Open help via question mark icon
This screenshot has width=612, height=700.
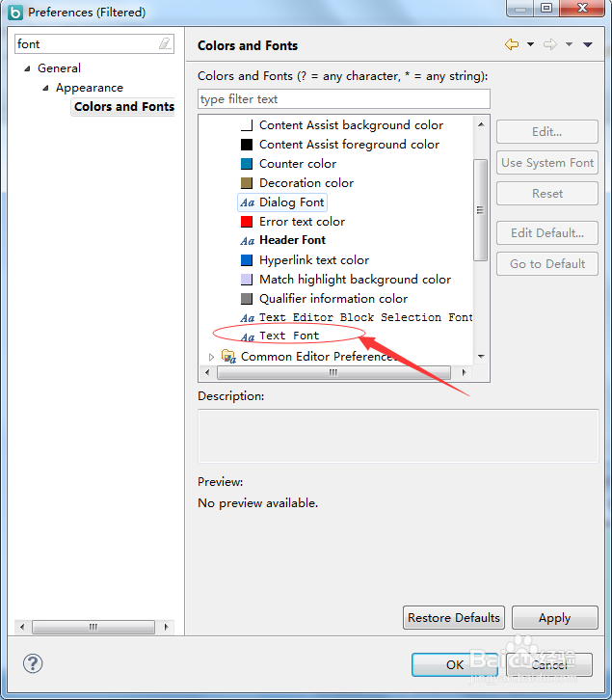click(33, 663)
